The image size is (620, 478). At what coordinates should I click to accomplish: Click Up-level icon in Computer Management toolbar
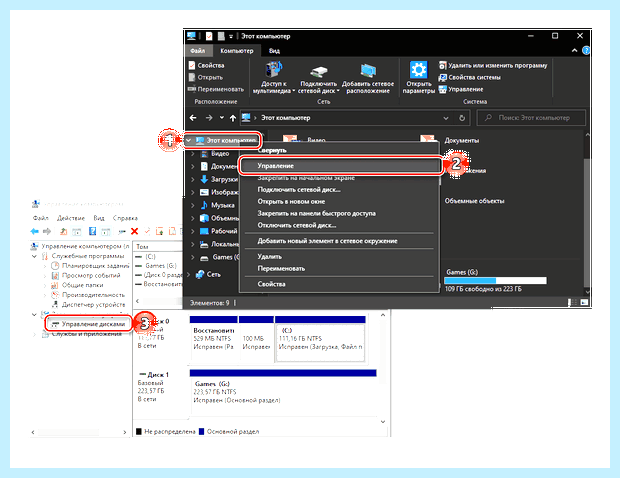pos(63,232)
